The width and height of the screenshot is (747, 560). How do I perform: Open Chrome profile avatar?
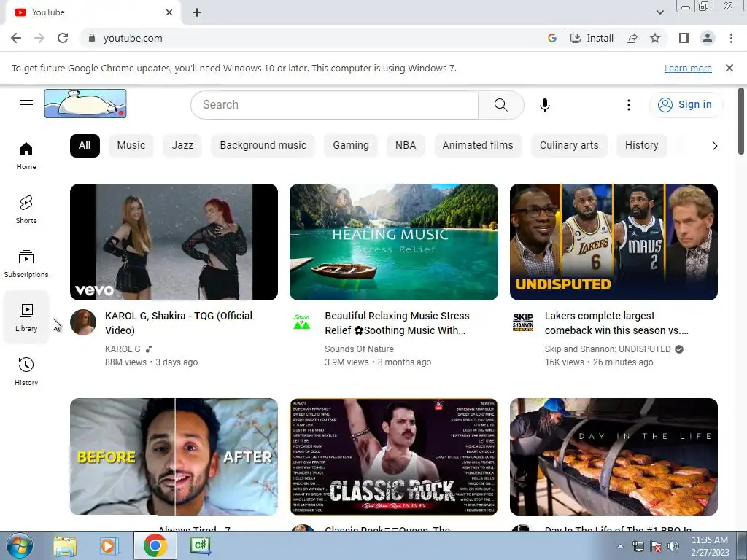[x=708, y=38]
